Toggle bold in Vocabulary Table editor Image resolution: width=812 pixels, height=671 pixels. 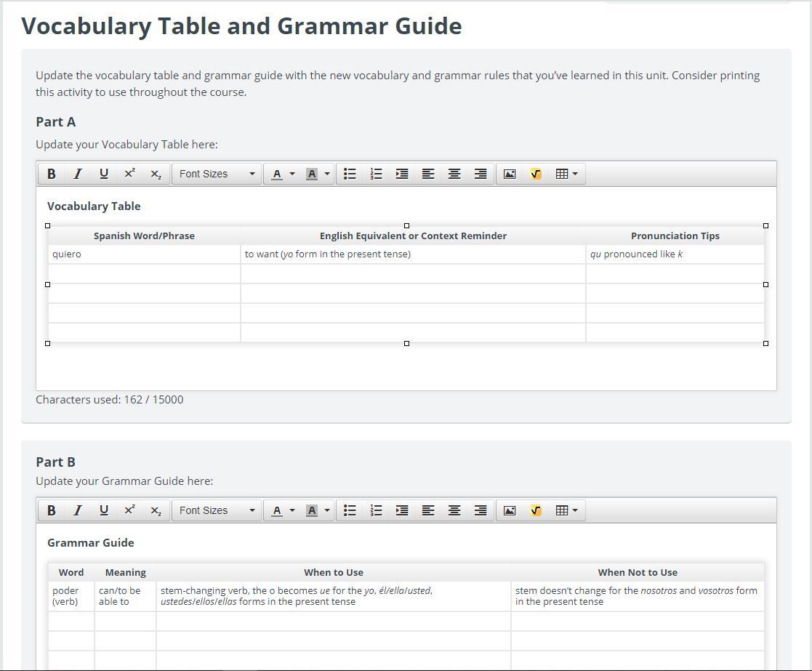pyautogui.click(x=51, y=174)
